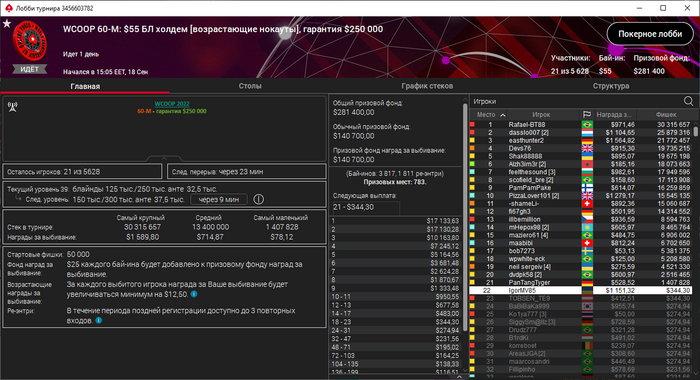Screen dimensions: 700x380
Task: Click bob7273's Sweden flag
Action: [x=587, y=251]
